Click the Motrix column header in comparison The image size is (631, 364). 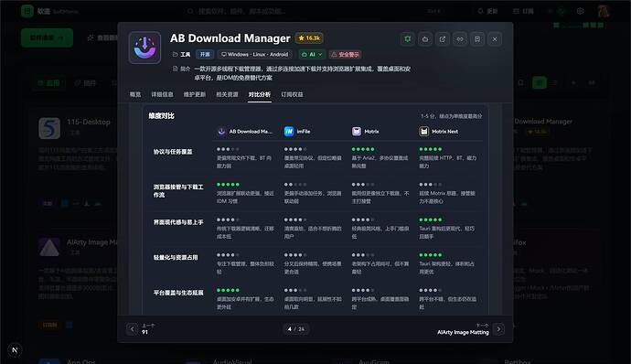(366, 132)
